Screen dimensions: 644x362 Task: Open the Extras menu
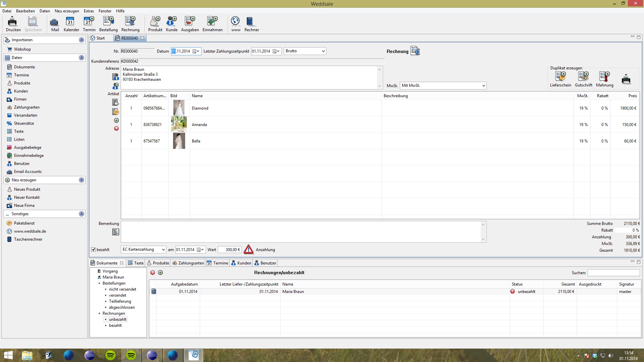(89, 11)
